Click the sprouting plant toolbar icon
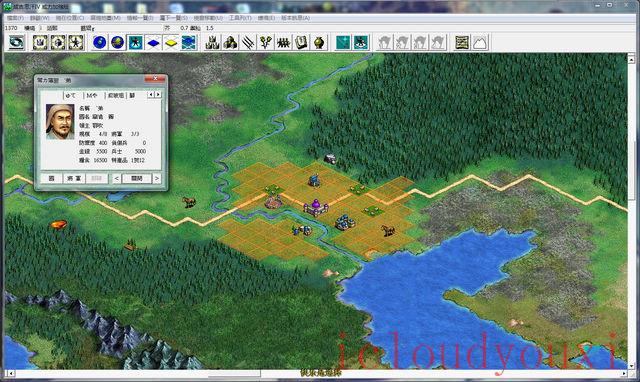The height and width of the screenshot is (382, 640). click(266, 42)
